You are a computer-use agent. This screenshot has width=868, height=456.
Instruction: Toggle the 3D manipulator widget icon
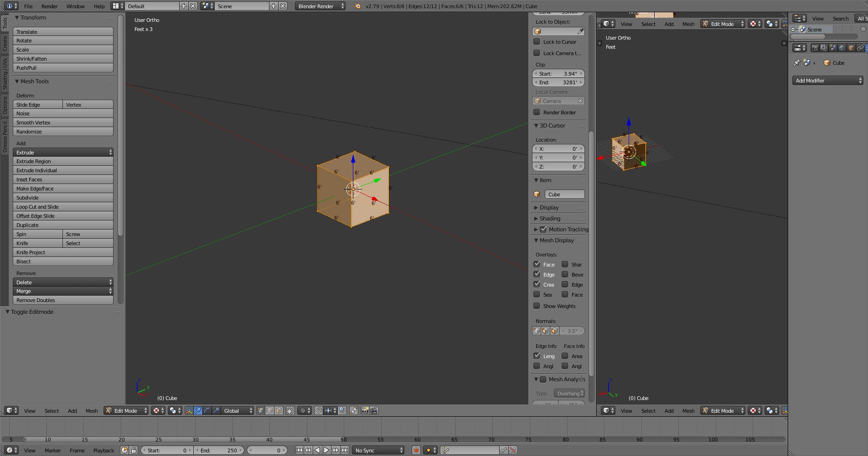(189, 410)
